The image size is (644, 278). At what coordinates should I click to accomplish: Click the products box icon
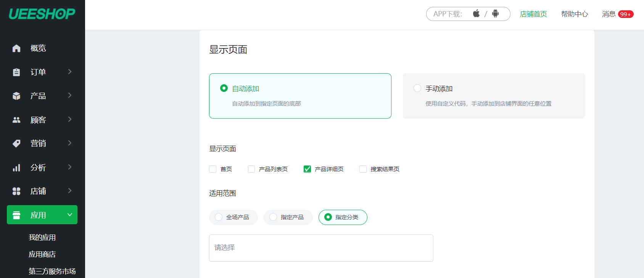point(16,96)
